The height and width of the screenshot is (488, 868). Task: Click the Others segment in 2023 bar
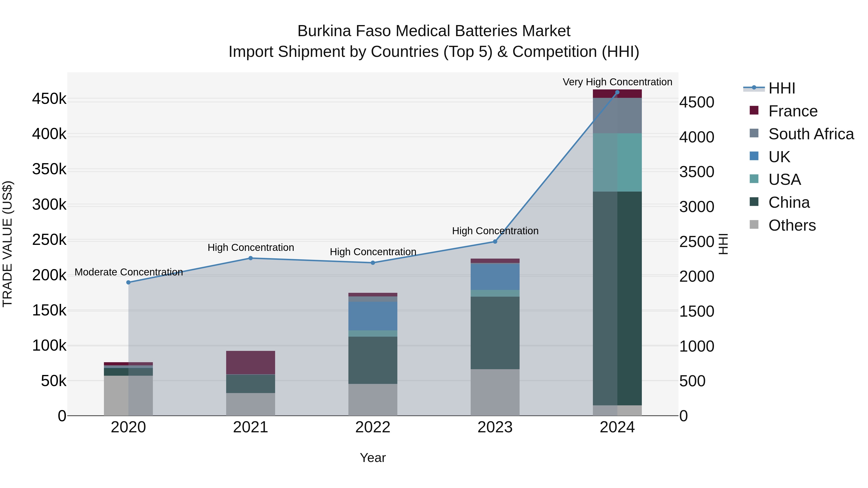coord(495,392)
